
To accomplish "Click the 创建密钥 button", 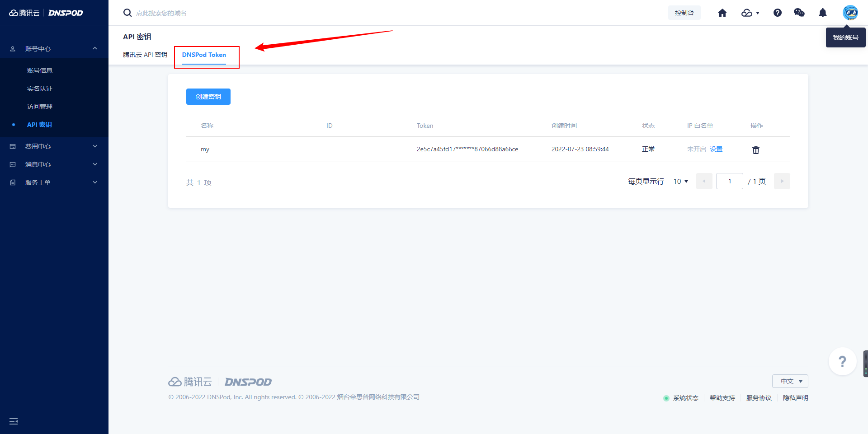I will pyautogui.click(x=208, y=97).
